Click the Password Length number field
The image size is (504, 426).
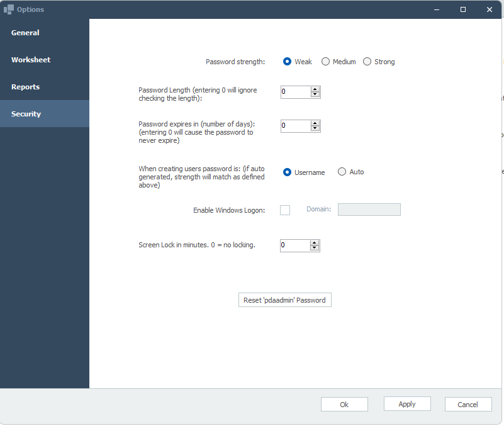click(x=296, y=92)
